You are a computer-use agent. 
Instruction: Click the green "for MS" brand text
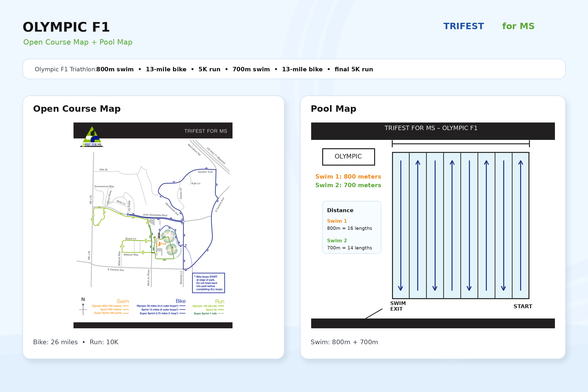518,26
